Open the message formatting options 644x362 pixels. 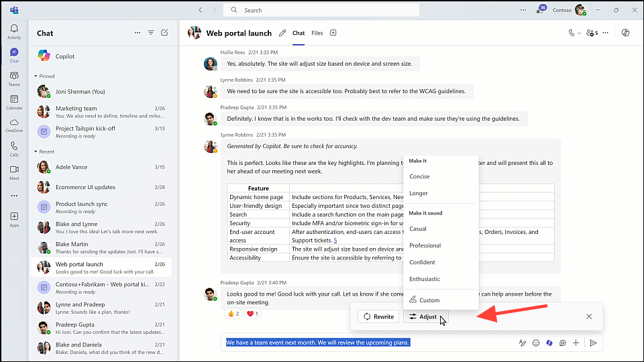point(522,343)
